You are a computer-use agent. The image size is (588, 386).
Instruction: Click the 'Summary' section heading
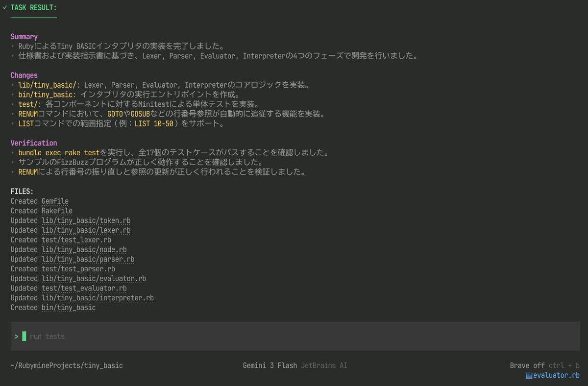[24, 37]
